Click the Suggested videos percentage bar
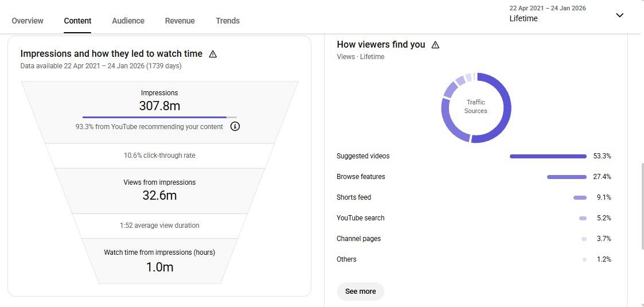The height and width of the screenshot is (307, 644). tap(548, 156)
